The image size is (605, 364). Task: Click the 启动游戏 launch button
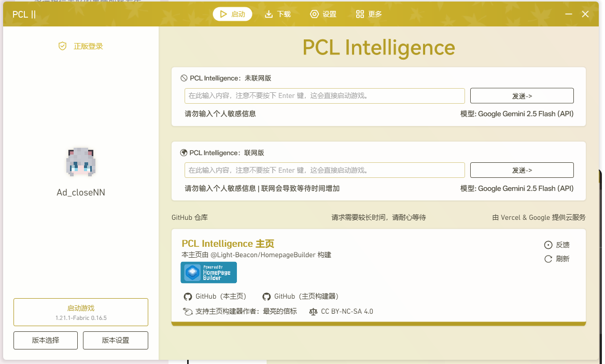click(x=80, y=312)
